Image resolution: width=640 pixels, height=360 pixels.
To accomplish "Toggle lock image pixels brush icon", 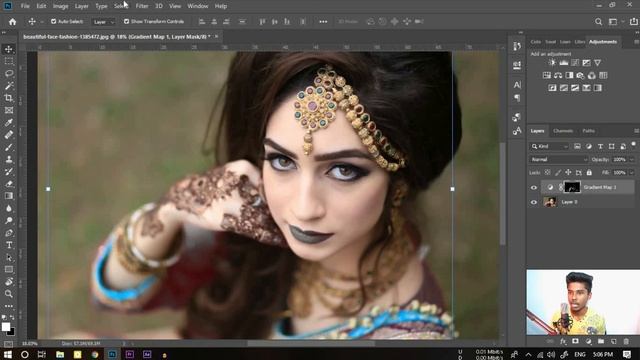I will point(558,173).
